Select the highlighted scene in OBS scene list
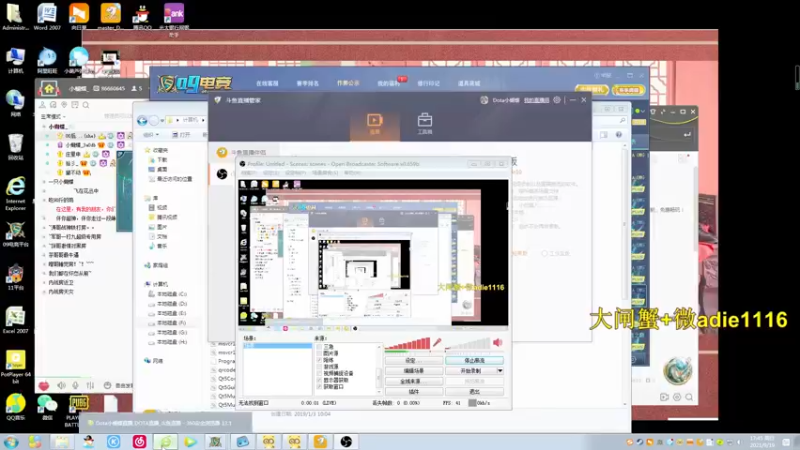The height and width of the screenshot is (450, 800). [x=277, y=346]
